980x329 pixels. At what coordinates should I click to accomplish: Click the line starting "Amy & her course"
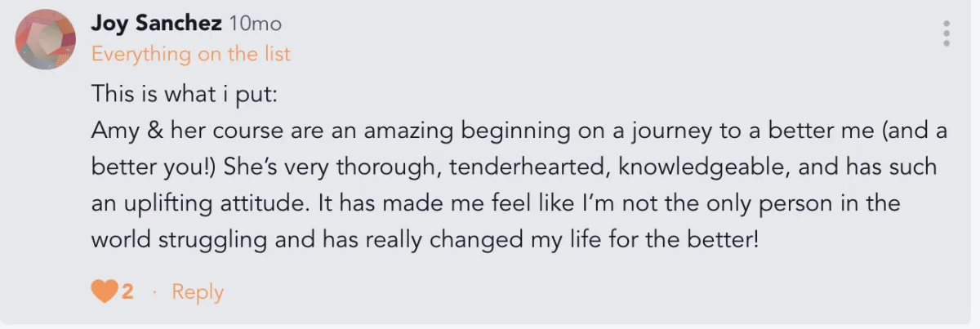pyautogui.click(x=519, y=131)
